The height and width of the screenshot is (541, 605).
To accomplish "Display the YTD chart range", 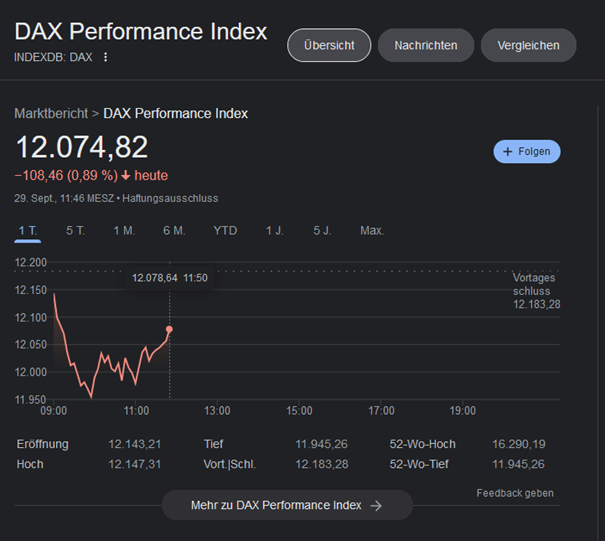I will click(225, 231).
